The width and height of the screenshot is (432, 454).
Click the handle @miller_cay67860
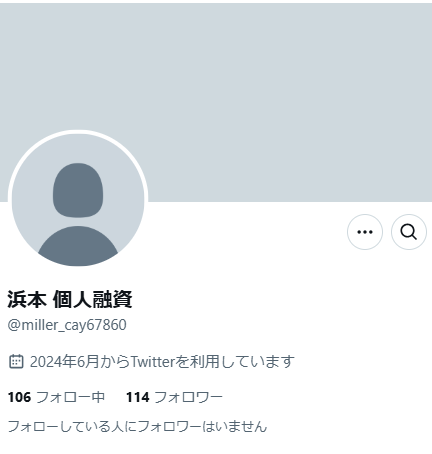[67, 325]
